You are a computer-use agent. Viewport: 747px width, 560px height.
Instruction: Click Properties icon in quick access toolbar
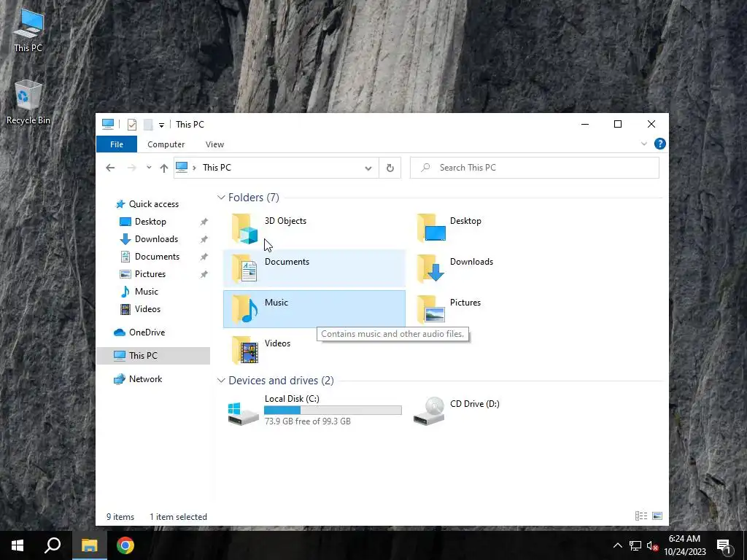pos(132,125)
